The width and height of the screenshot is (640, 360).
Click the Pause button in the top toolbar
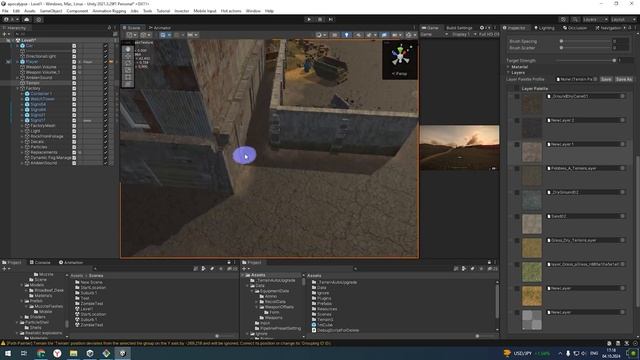click(x=320, y=19)
